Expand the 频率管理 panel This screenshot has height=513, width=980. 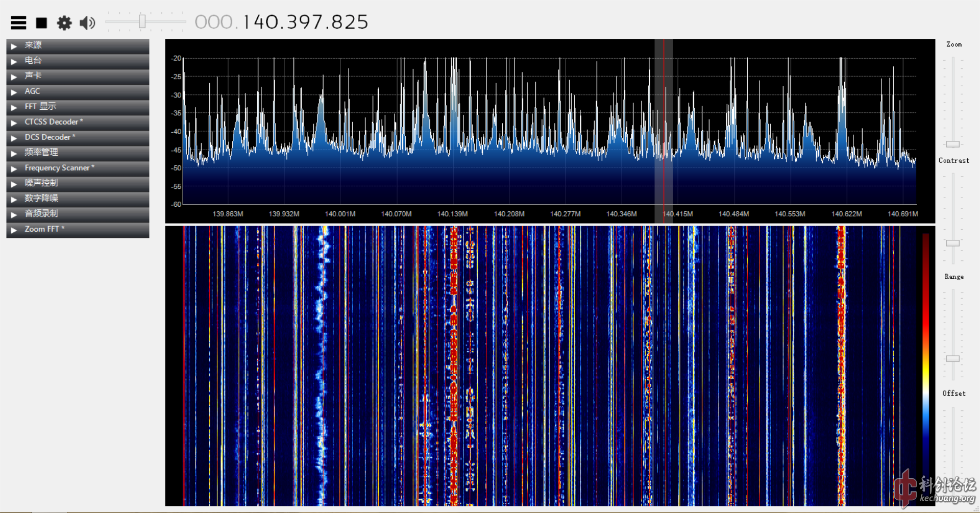click(78, 153)
